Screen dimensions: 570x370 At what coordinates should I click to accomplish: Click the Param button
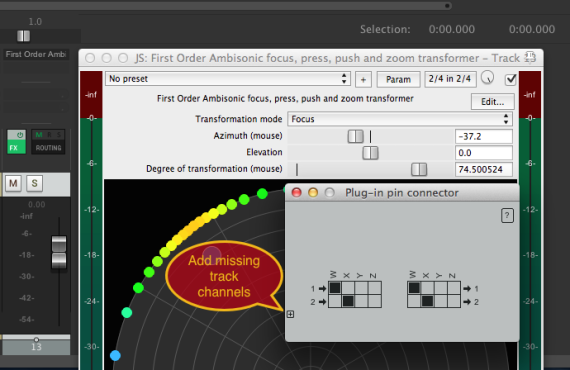click(398, 79)
